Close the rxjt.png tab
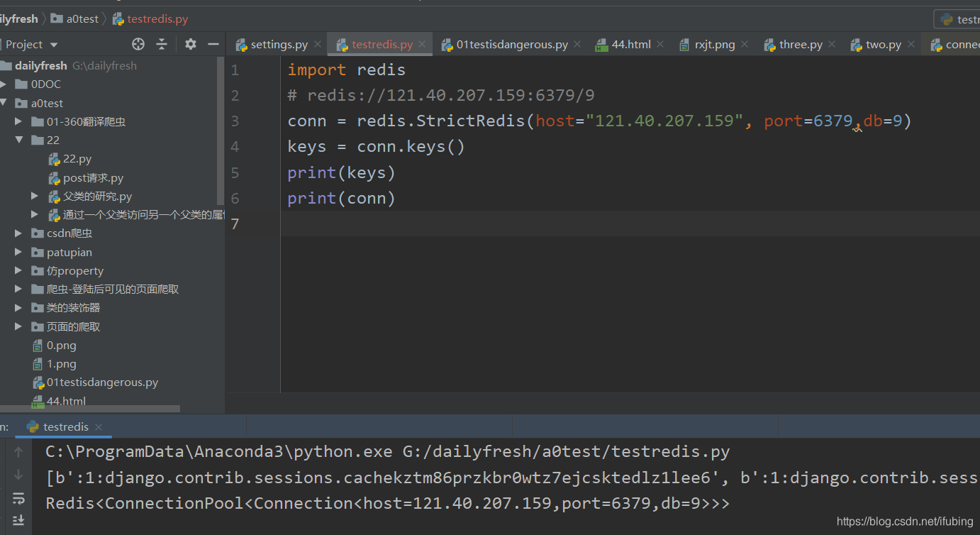Viewport: 980px width, 535px height. click(745, 44)
